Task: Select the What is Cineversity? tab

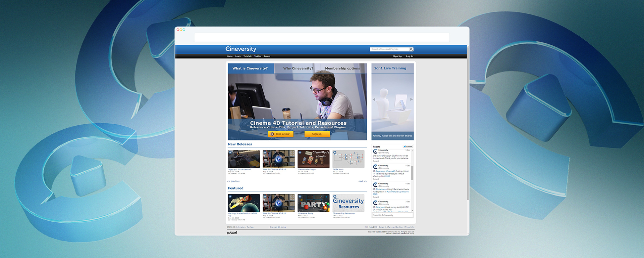Action: tap(251, 69)
